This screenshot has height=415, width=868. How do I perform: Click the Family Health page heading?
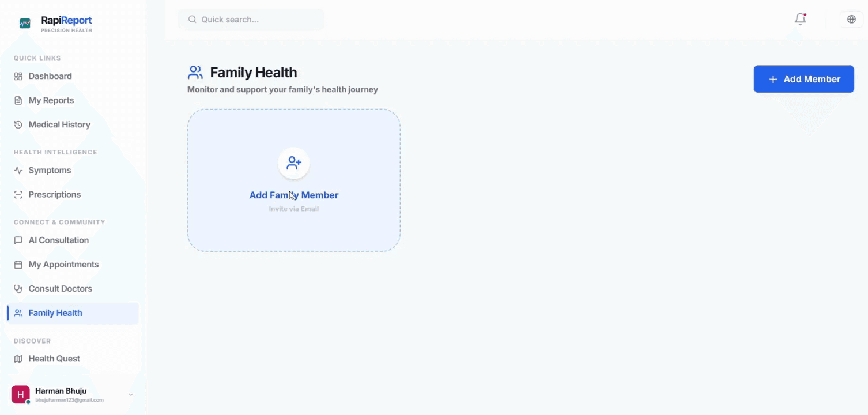254,73
